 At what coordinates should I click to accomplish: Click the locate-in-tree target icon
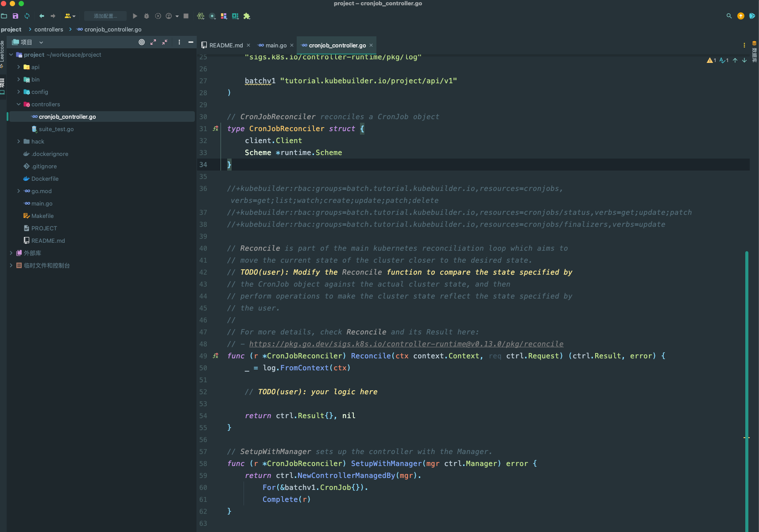pos(142,42)
